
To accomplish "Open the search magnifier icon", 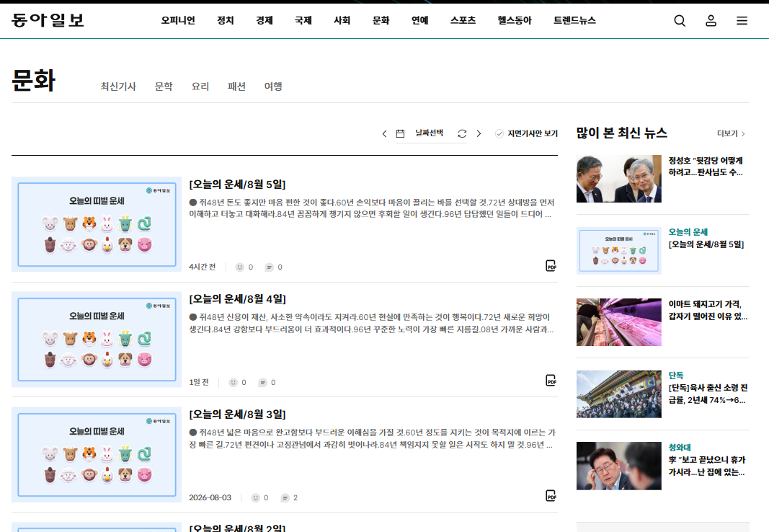I will pyautogui.click(x=679, y=21).
